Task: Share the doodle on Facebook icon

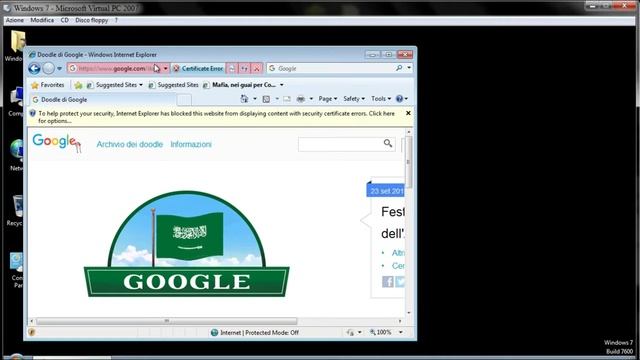Action: [388, 282]
